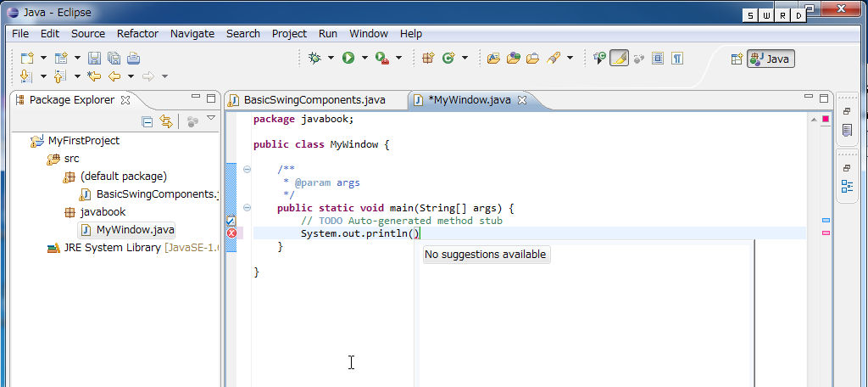Image resolution: width=868 pixels, height=387 pixels.
Task: Open the Package Explorer View Menu triangle
Action: [x=211, y=120]
